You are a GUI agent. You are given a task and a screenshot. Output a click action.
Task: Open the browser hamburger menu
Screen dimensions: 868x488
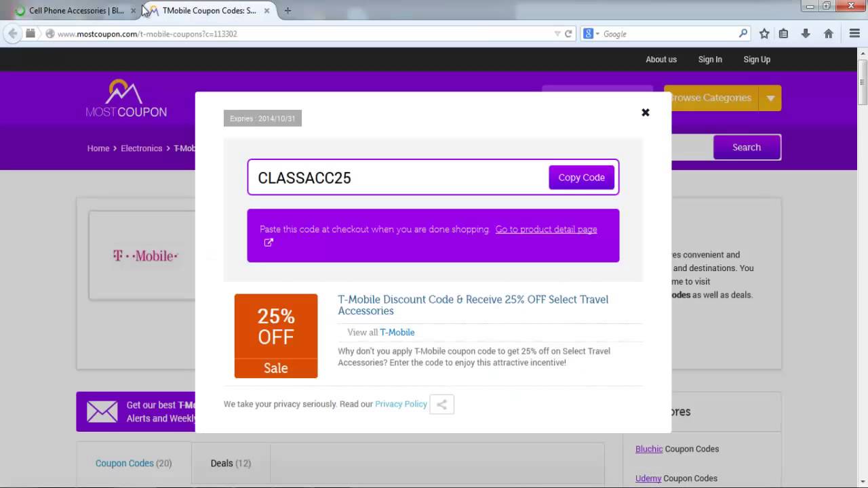tap(854, 33)
